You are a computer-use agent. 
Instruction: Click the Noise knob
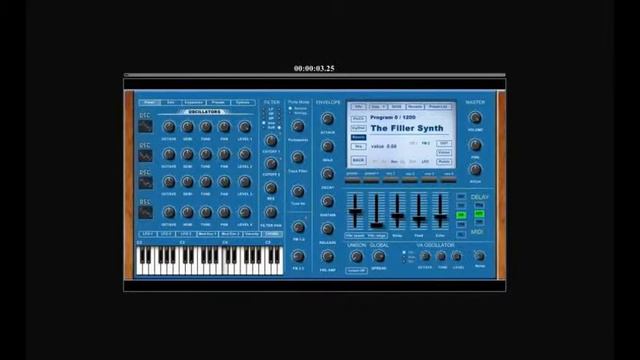pos(480,256)
